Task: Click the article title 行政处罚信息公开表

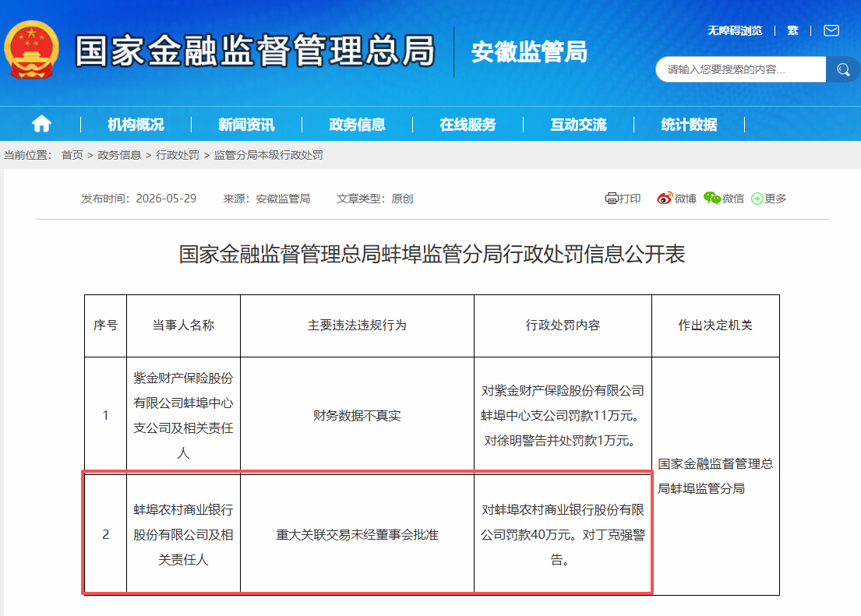Action: (432, 254)
